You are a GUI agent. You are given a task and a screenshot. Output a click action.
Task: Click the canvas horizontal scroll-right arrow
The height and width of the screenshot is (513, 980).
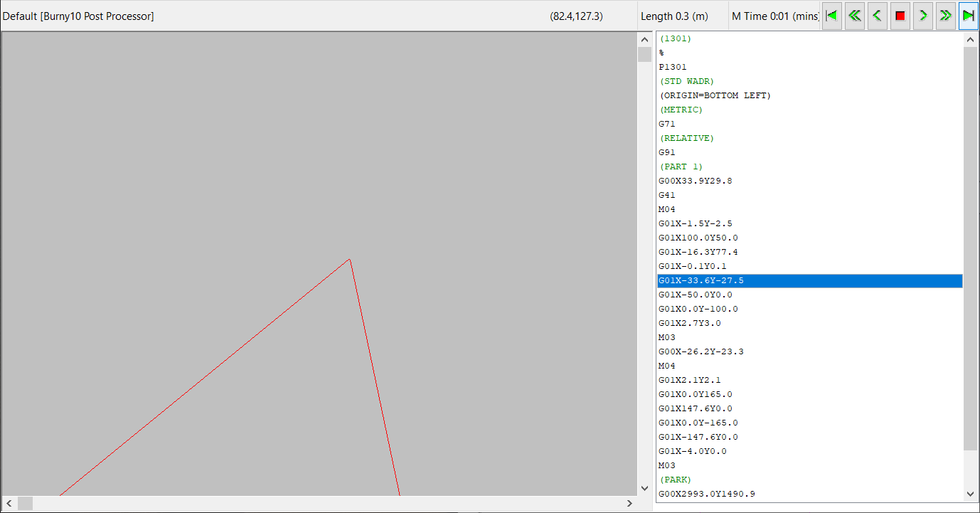629,503
